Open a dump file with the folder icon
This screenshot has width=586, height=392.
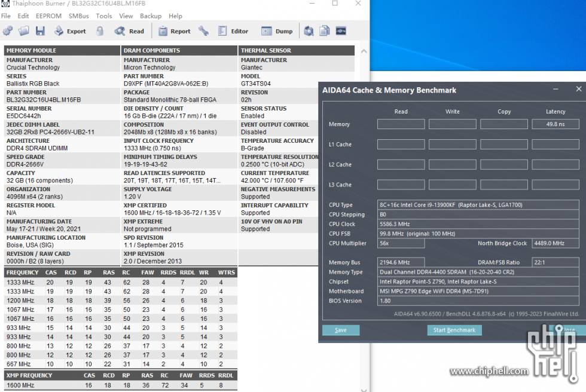click(x=23, y=31)
